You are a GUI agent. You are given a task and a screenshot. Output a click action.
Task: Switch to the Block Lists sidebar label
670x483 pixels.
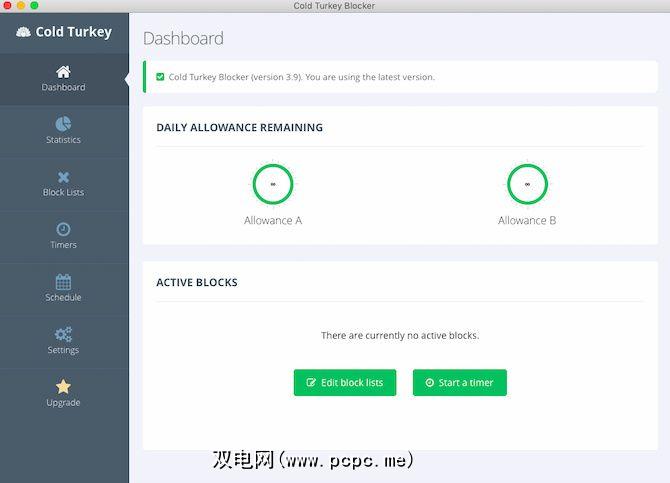[x=63, y=192]
